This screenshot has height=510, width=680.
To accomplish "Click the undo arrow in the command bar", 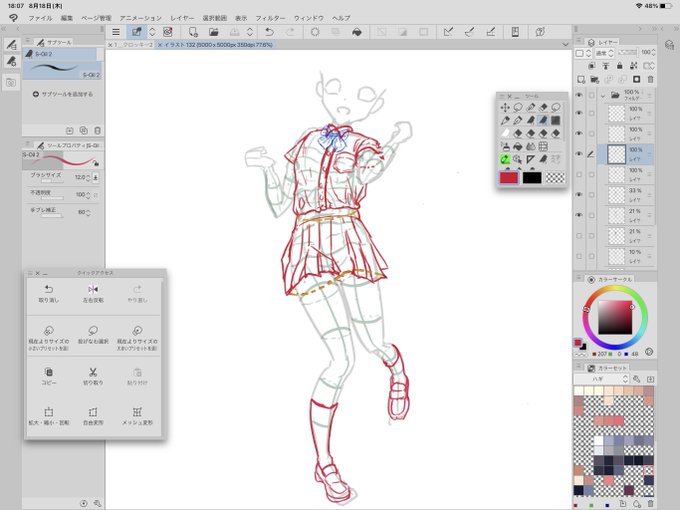I will click(269, 32).
